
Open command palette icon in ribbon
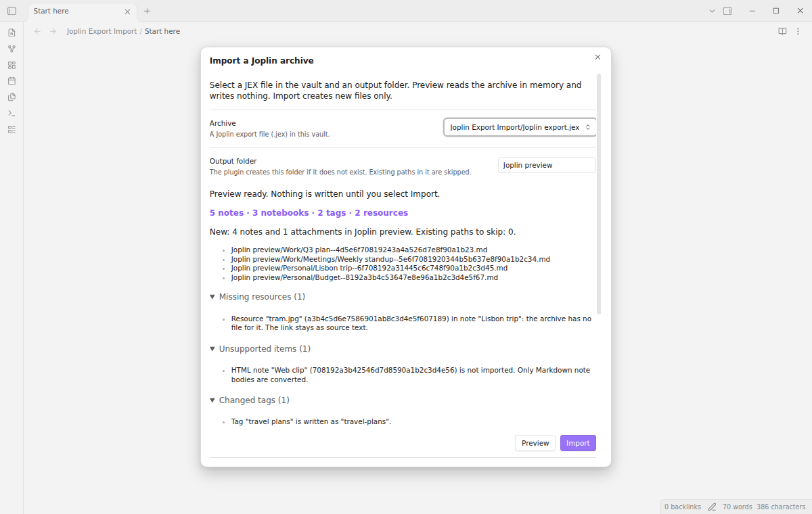[x=12, y=113]
